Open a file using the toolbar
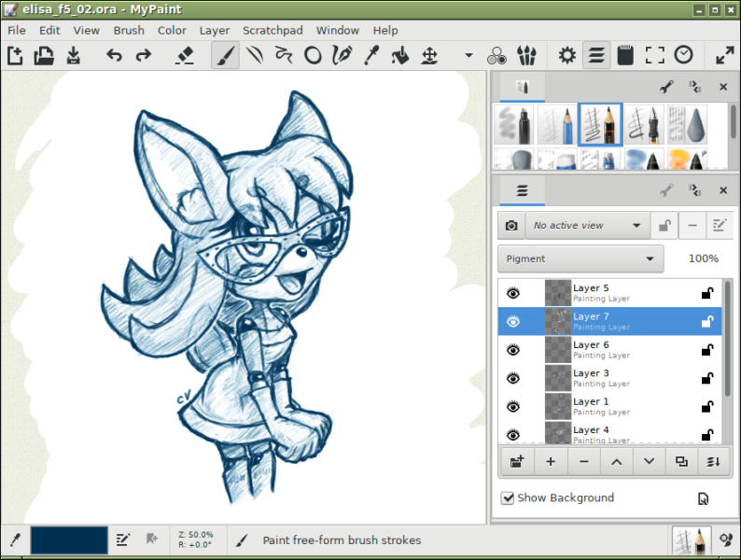This screenshot has width=741, height=560. (x=44, y=55)
